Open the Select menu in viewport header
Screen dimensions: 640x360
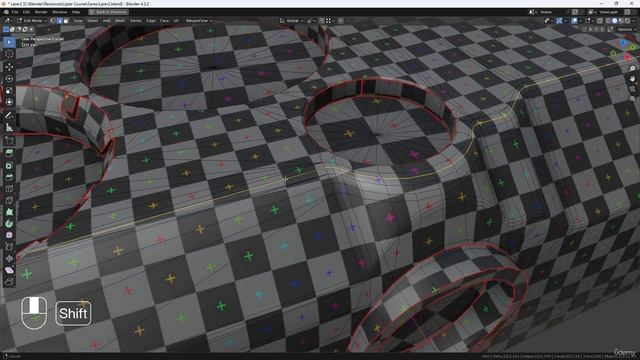[93, 21]
